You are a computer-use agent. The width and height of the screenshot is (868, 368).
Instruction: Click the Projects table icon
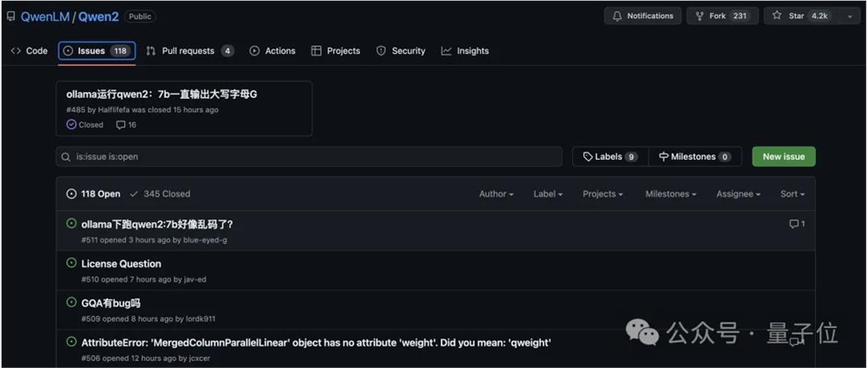[316, 51]
